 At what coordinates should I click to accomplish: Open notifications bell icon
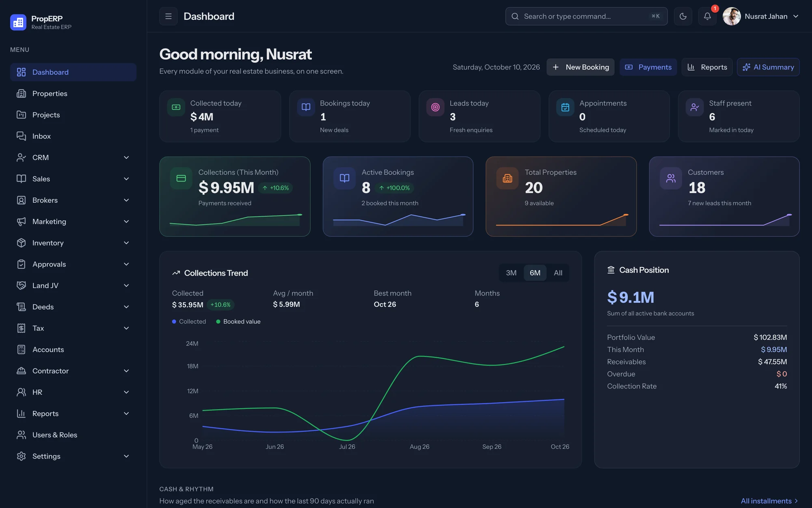coord(707,16)
